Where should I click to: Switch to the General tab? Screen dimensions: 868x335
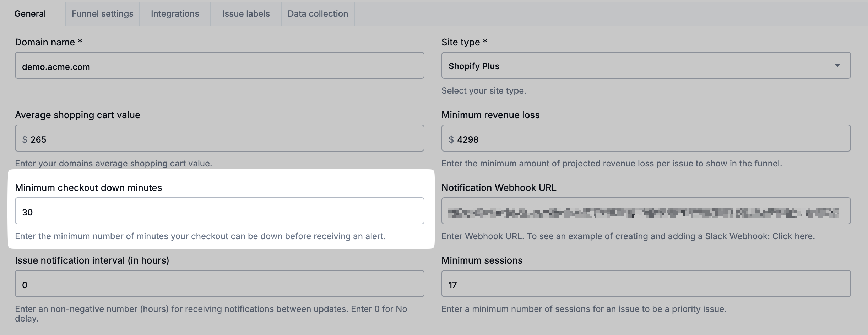pyautogui.click(x=30, y=14)
